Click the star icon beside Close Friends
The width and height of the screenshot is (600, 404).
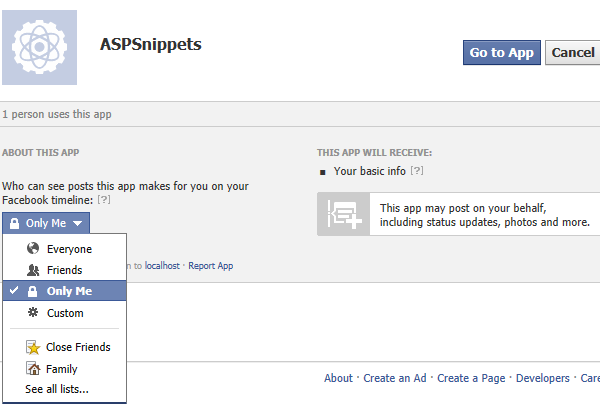coord(33,347)
